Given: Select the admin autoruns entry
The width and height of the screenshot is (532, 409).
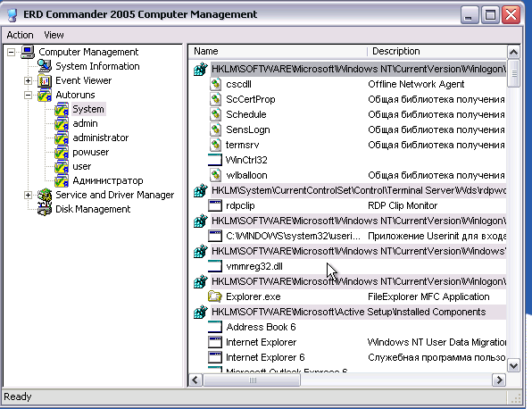Looking at the screenshot, I should pos(85,123).
